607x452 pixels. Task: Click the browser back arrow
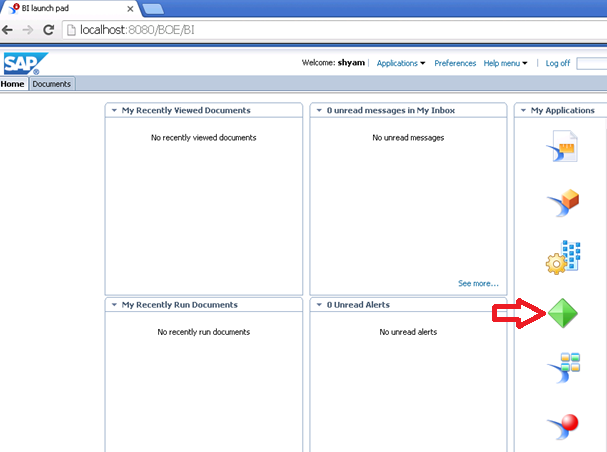point(8,30)
